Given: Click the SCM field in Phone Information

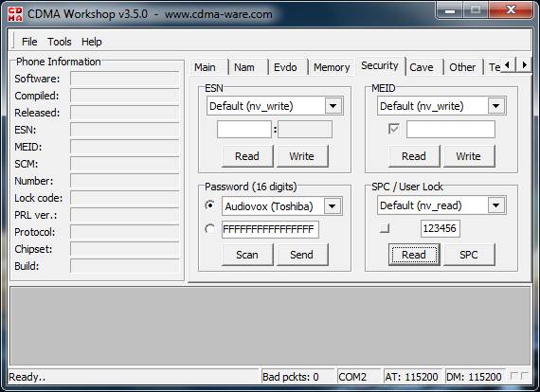Looking at the screenshot, I should 125,164.
